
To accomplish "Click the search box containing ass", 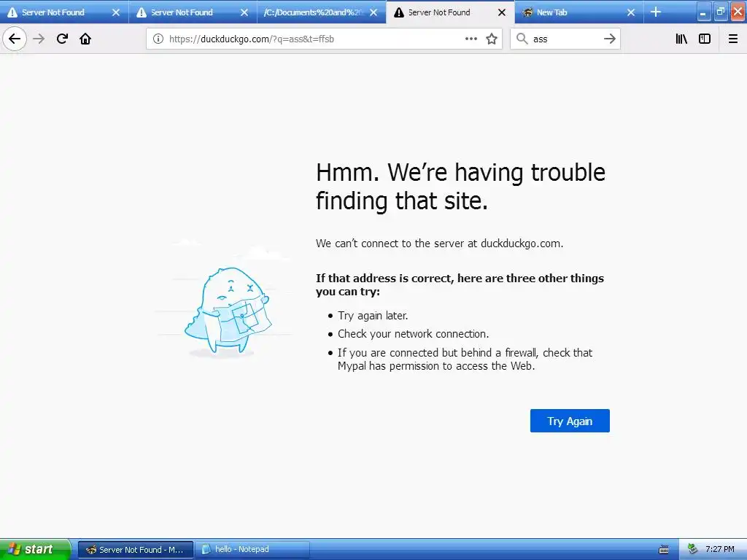I will pyautogui.click(x=565, y=39).
